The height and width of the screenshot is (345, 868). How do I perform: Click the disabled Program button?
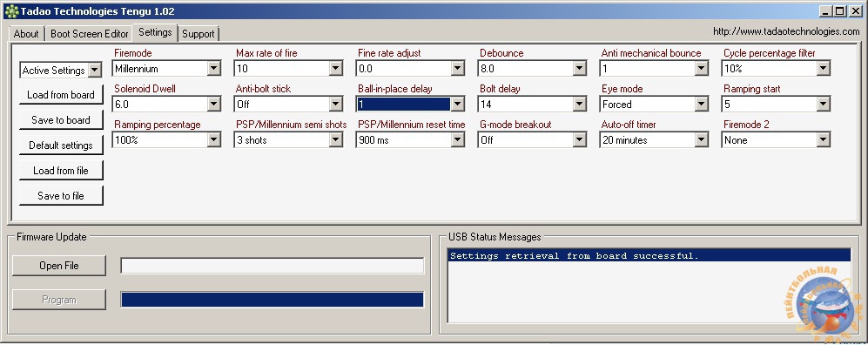point(58,300)
